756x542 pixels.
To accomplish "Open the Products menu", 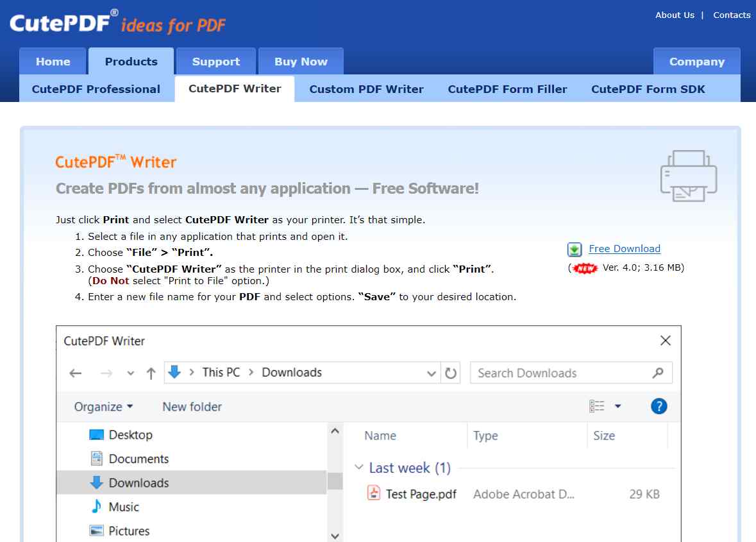I will 131,61.
